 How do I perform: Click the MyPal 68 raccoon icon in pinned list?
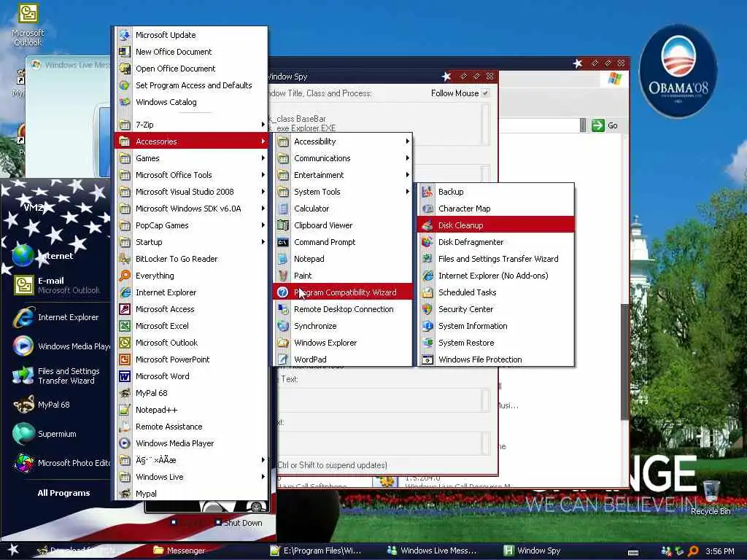click(23, 404)
